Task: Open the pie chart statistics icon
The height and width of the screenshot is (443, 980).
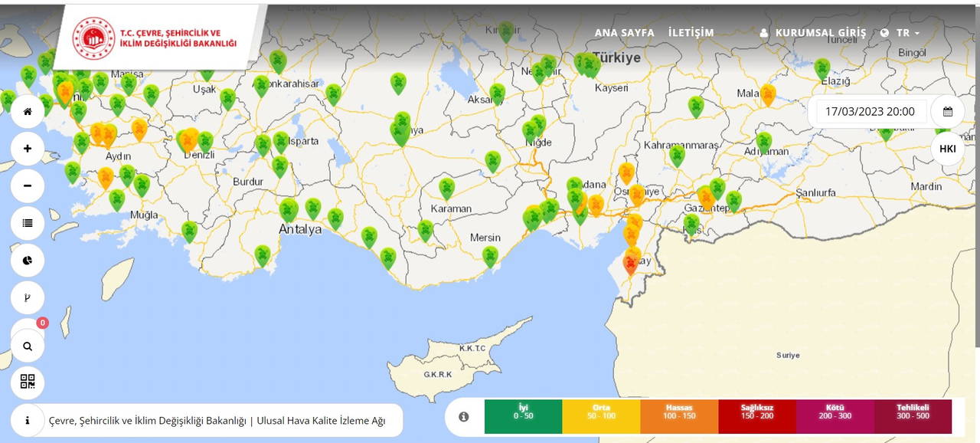Action: pyautogui.click(x=28, y=261)
